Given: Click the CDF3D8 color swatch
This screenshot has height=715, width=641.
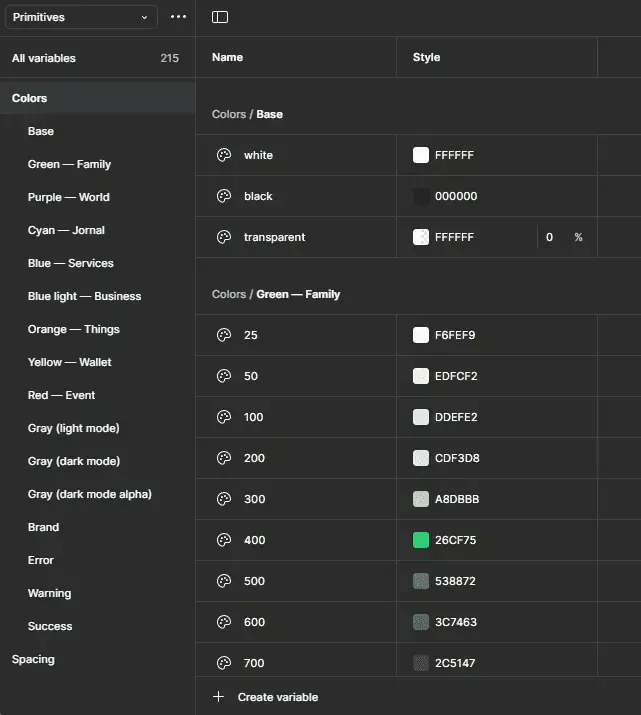Looking at the screenshot, I should [421, 458].
